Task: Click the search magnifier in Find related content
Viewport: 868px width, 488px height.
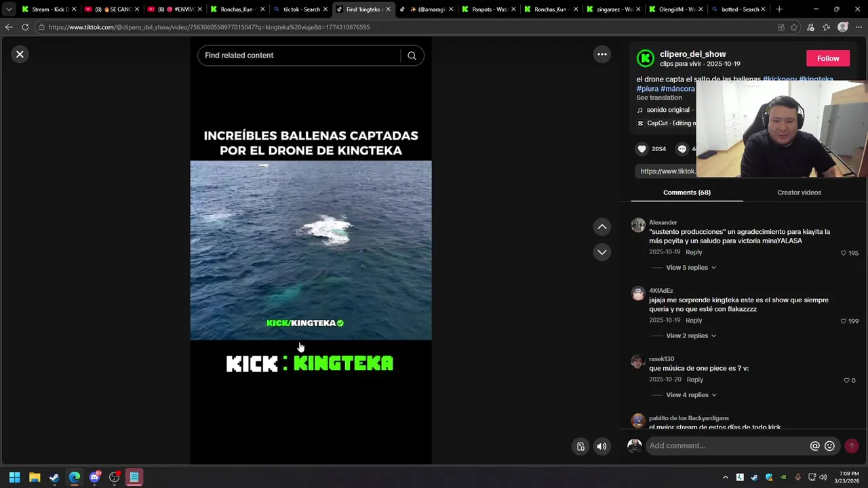Action: tap(412, 56)
